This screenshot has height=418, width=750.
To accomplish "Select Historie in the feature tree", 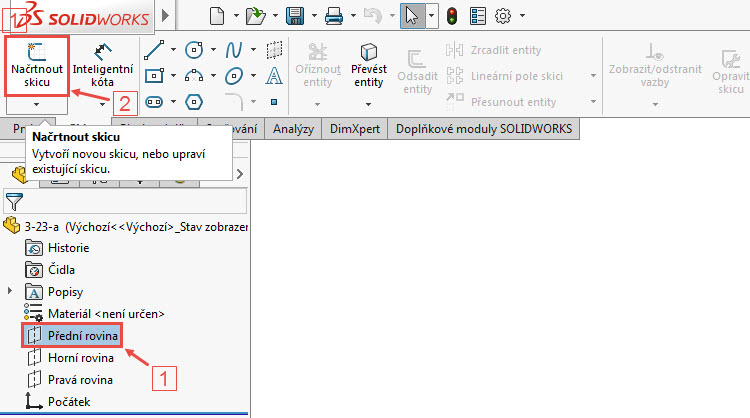I will 57,248.
